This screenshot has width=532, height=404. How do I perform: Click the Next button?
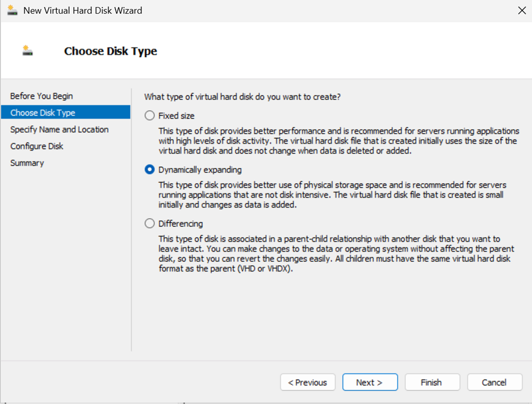click(370, 382)
